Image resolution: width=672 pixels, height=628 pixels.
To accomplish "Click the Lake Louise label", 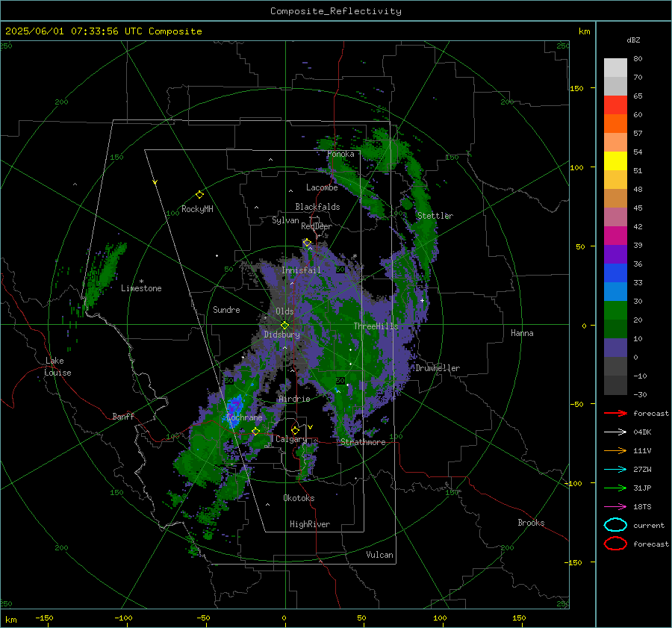I will click(x=57, y=367).
